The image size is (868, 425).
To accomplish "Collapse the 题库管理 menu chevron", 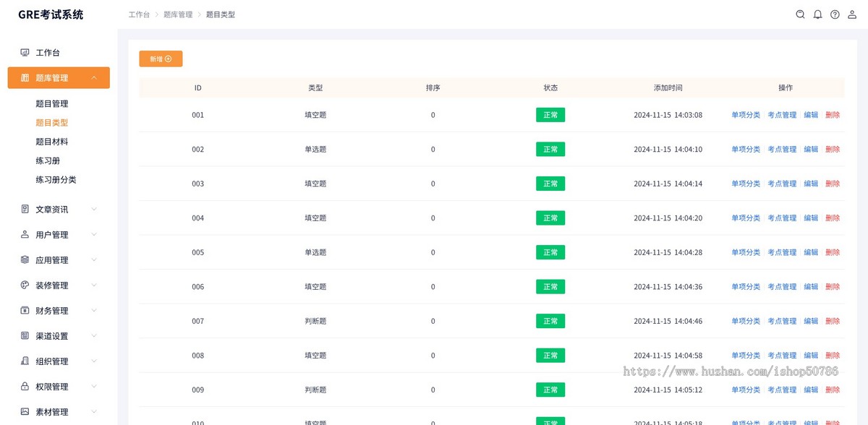I will pos(94,78).
